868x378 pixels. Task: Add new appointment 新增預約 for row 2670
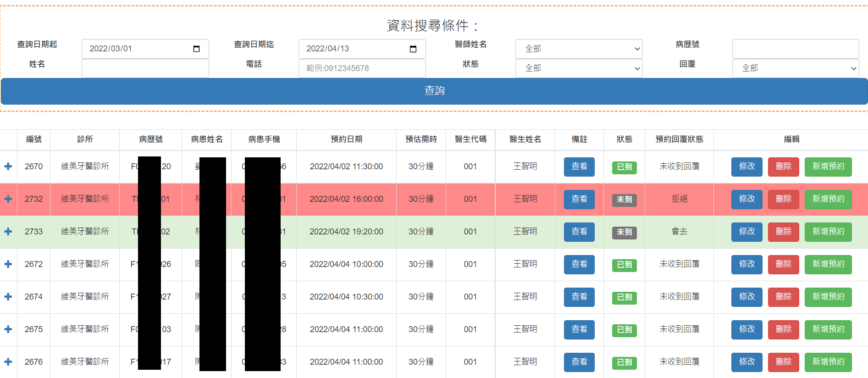pos(828,167)
